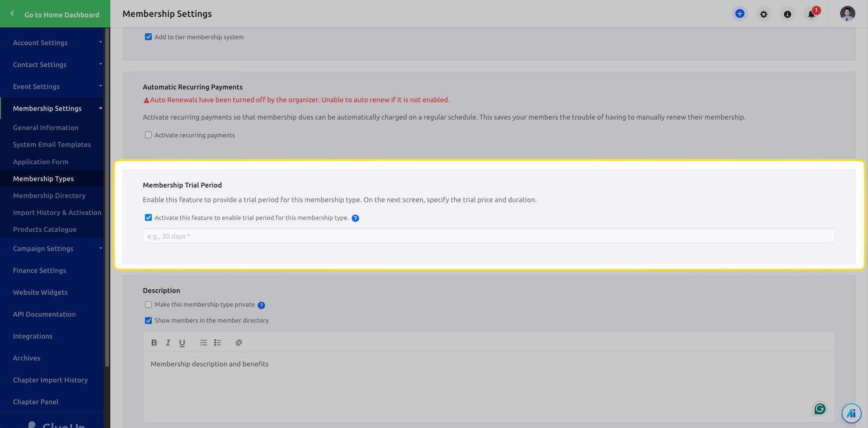Click the link icon in editor toolbar

click(238, 343)
